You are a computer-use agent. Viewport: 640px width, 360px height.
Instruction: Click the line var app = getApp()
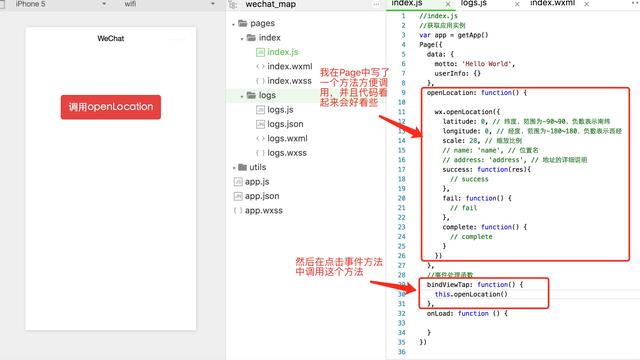(453, 35)
